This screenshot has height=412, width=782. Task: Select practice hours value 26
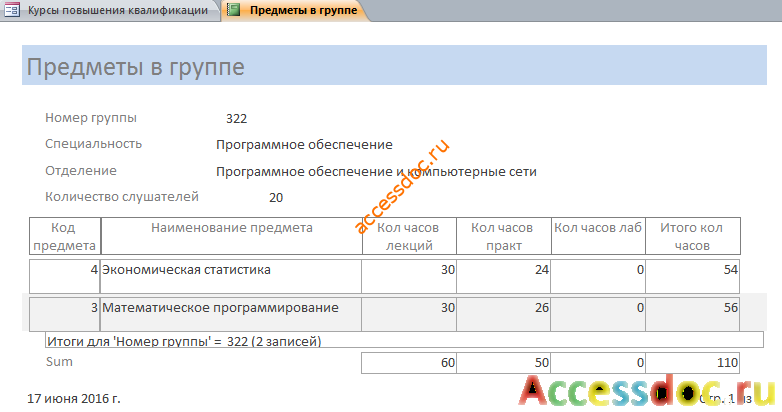(x=503, y=314)
